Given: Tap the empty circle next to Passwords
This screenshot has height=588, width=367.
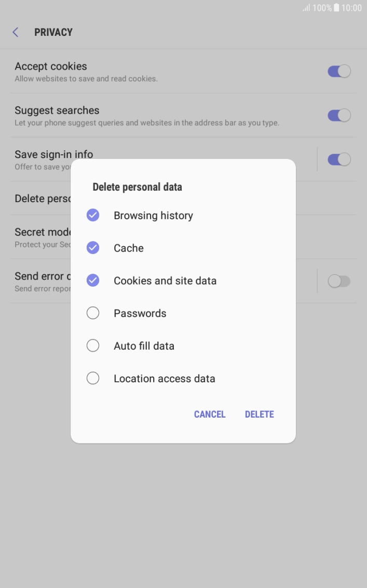Looking at the screenshot, I should tap(93, 313).
